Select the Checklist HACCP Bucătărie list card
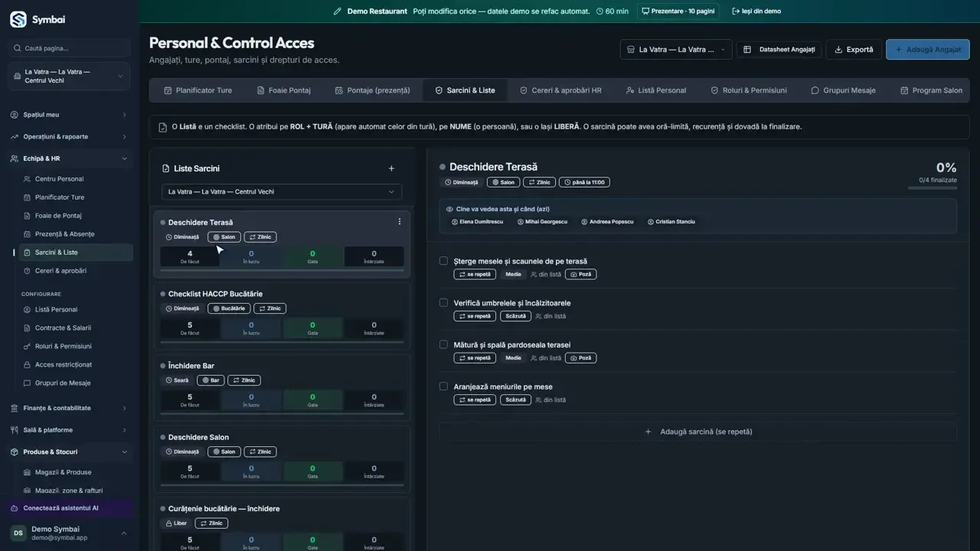The height and width of the screenshot is (551, 980). coord(282,315)
